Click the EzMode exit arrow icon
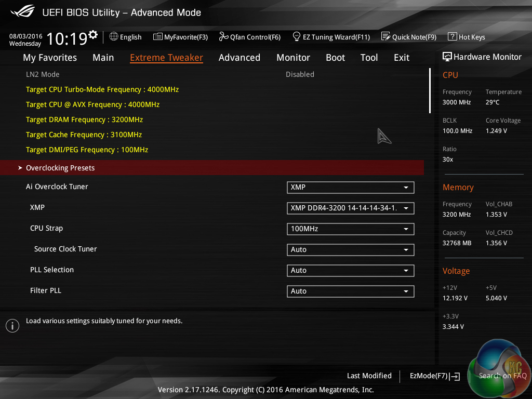 pyautogui.click(x=455, y=376)
